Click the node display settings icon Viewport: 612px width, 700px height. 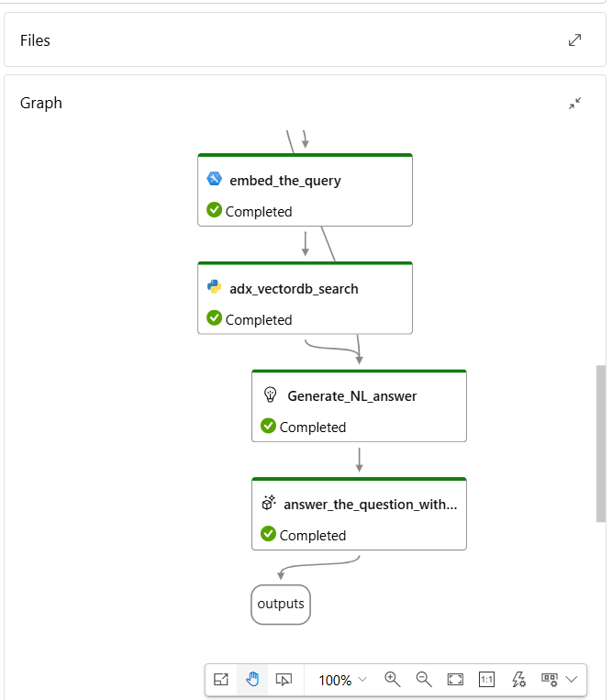(x=550, y=680)
